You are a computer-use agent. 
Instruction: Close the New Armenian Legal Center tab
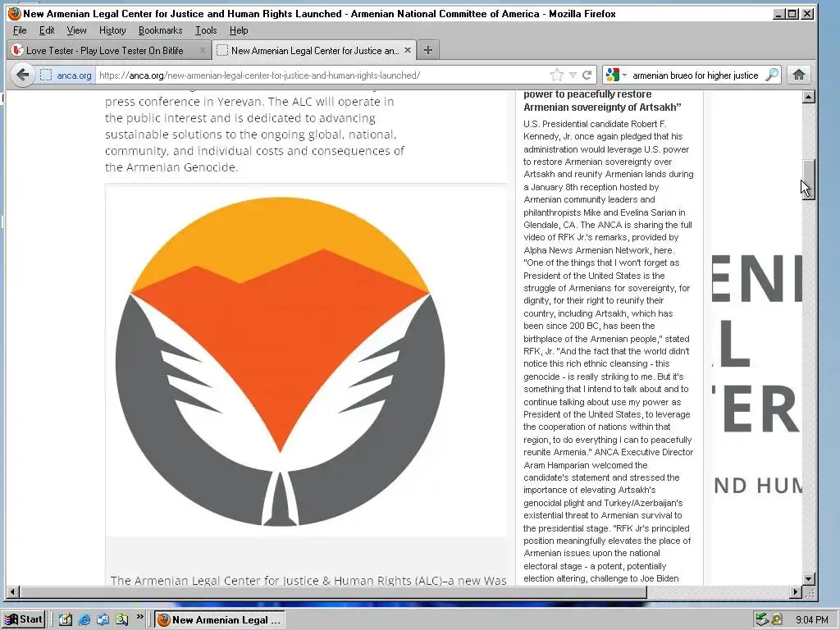(408, 50)
